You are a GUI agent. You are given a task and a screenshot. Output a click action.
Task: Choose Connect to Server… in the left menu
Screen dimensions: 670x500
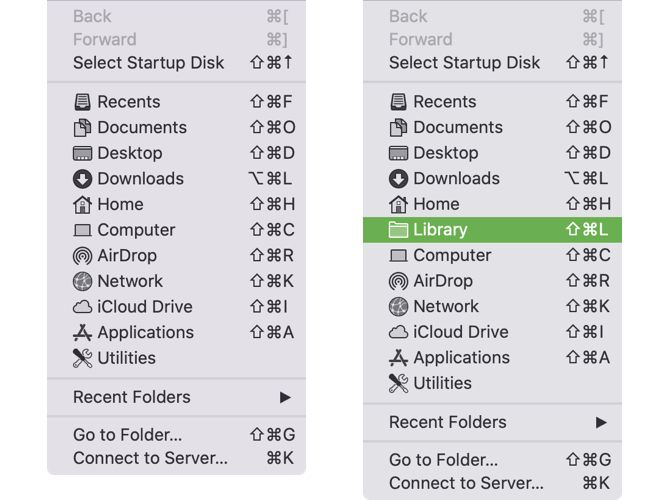(150, 459)
